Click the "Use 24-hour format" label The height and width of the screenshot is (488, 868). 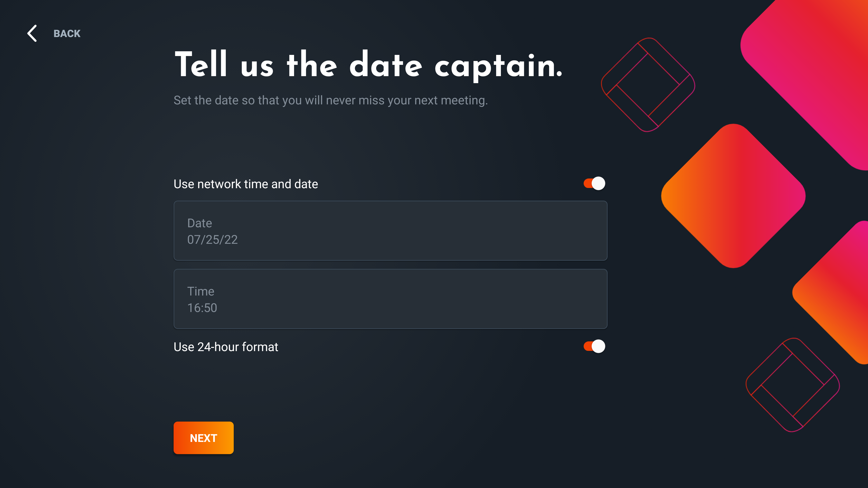click(226, 347)
